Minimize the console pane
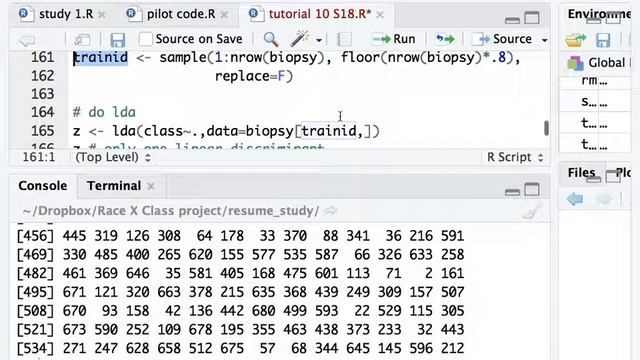The width and height of the screenshot is (640, 360). (512, 192)
